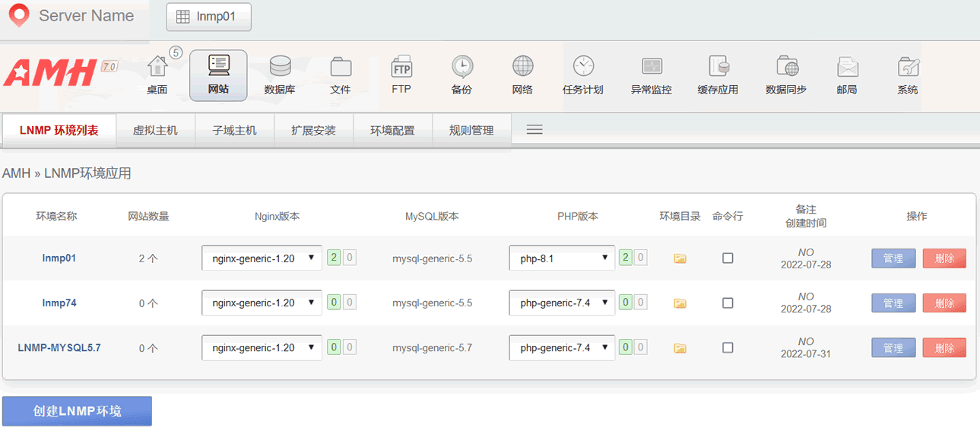The height and width of the screenshot is (431, 980).
Task: Open the 缓存应用 cache icon
Action: tap(718, 75)
